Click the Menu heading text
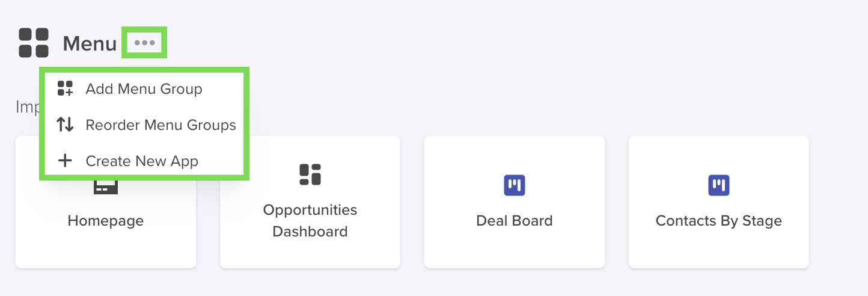868x296 pixels. pyautogui.click(x=90, y=44)
